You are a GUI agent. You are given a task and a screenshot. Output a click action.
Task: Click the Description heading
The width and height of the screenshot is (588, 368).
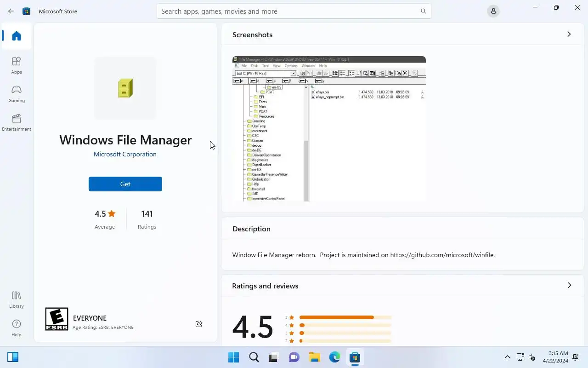coord(251,229)
